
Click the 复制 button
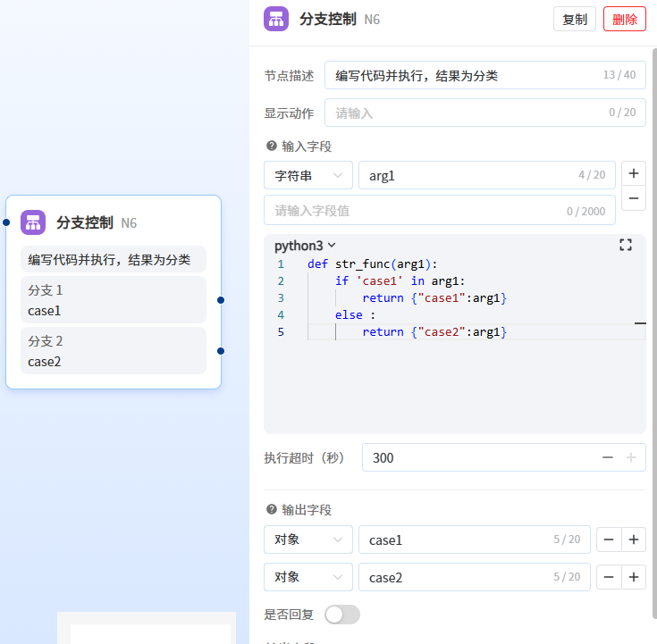[575, 19]
